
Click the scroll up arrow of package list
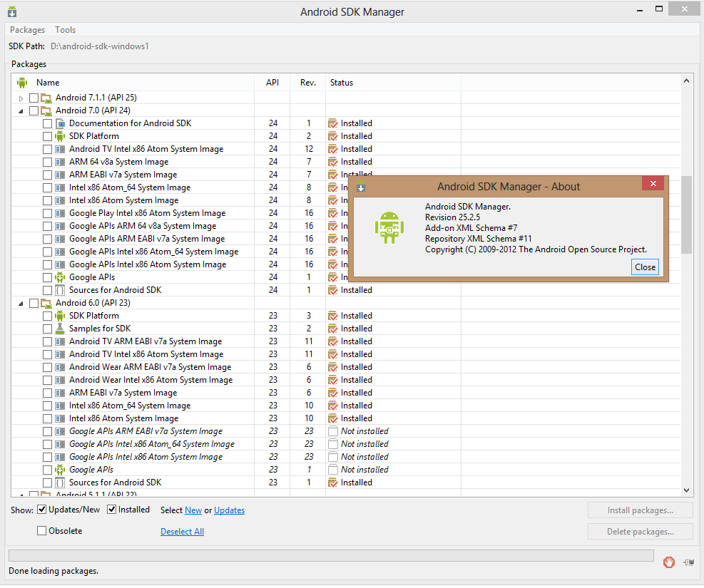[686, 81]
